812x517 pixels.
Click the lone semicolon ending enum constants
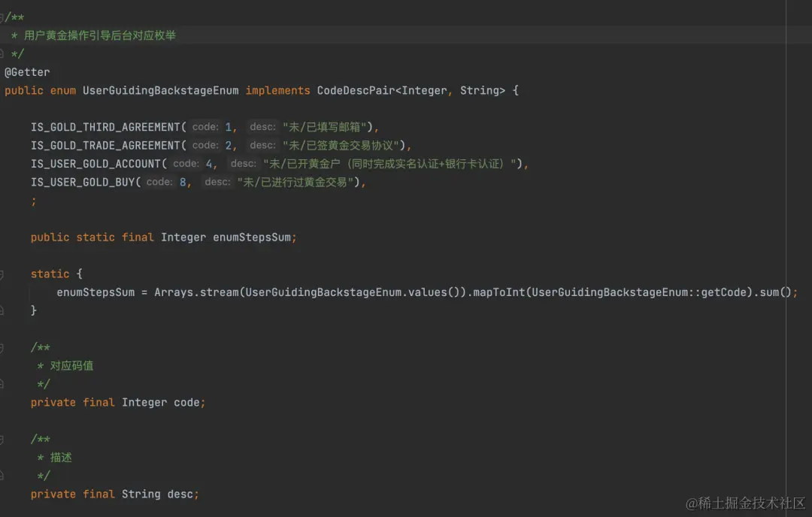tap(34, 201)
